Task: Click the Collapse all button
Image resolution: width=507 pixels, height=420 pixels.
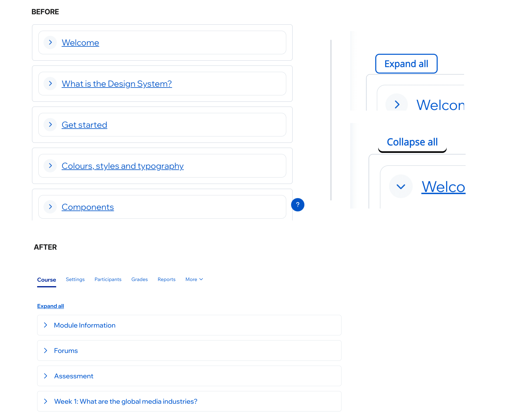Action: (412, 142)
